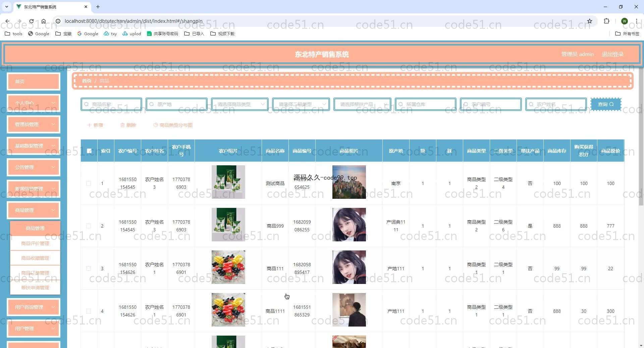This screenshot has width=644, height=348.
Task: Select the 帮扶申请管理 submenu item
Action: 35,288
